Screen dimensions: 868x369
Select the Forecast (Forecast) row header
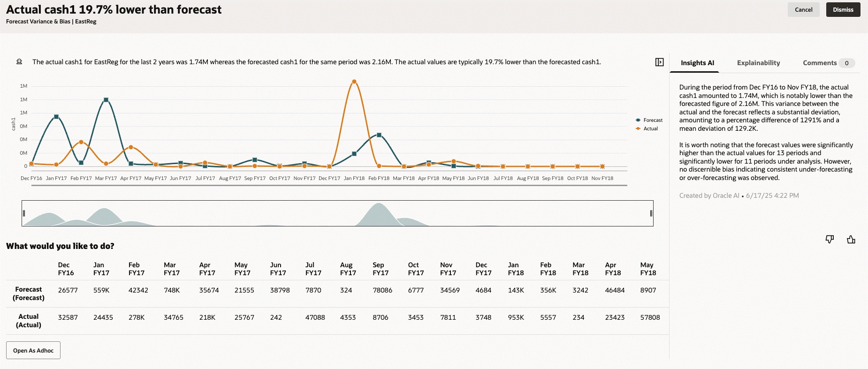29,294
